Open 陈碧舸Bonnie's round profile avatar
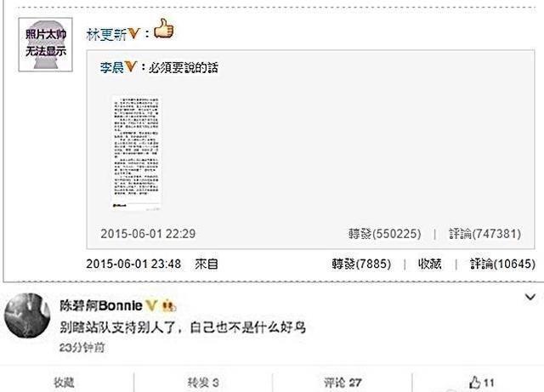This screenshot has height=392, width=544. coord(27,315)
